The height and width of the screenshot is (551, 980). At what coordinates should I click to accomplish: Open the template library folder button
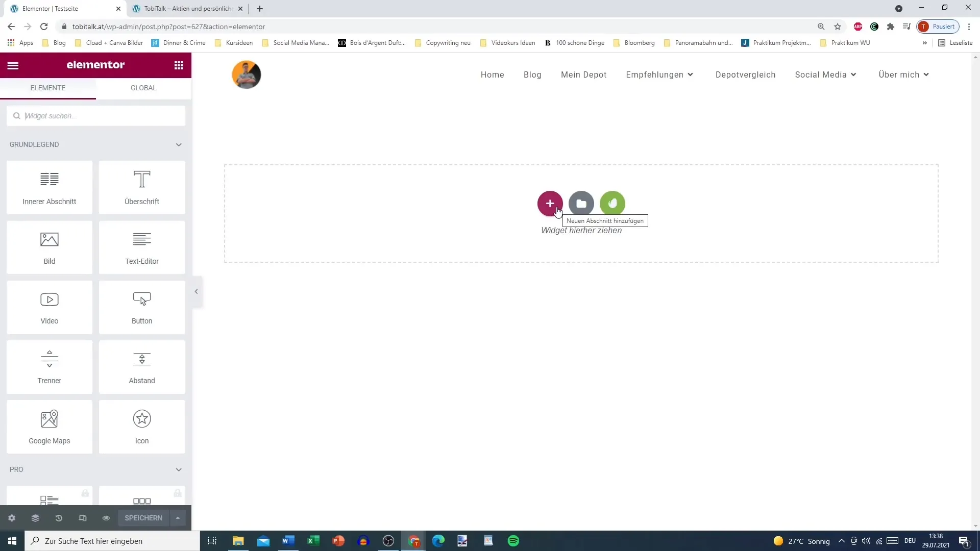(x=581, y=204)
